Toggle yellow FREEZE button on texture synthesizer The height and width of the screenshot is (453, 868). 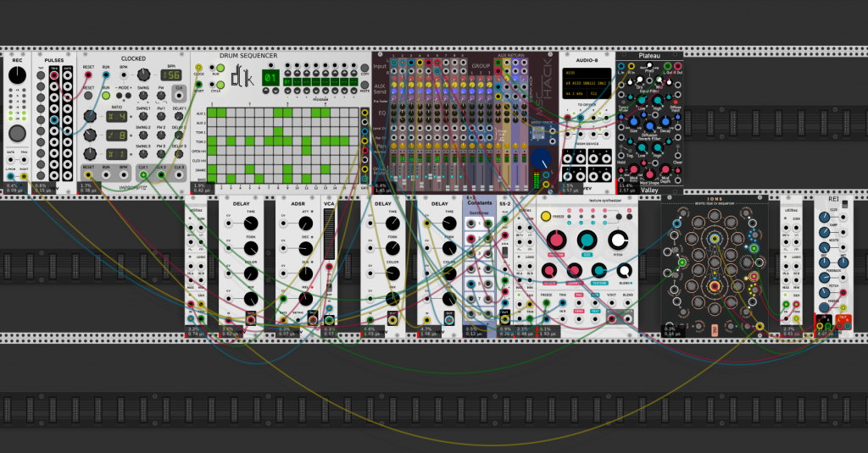tap(546, 216)
